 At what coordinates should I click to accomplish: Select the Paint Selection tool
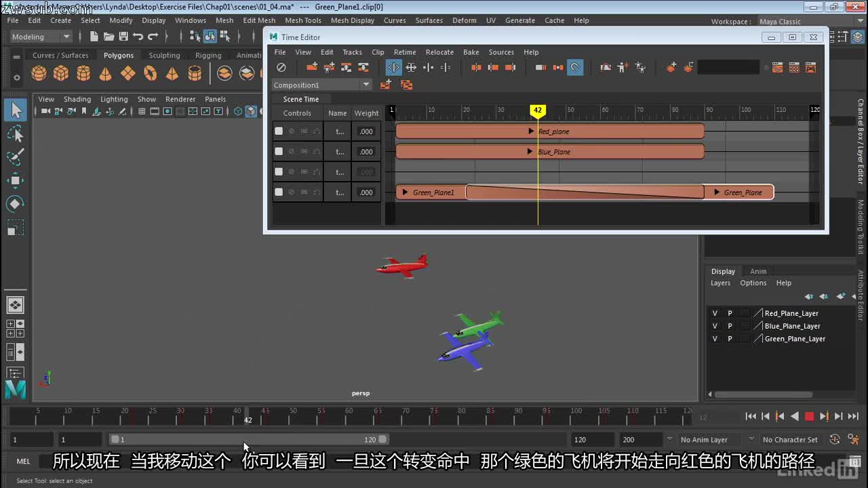[x=16, y=157]
